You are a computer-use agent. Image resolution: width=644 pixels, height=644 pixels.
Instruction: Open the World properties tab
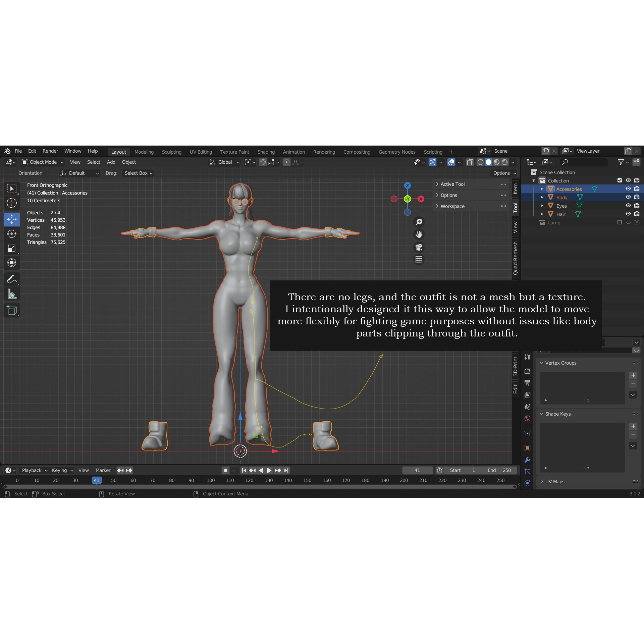[527, 418]
